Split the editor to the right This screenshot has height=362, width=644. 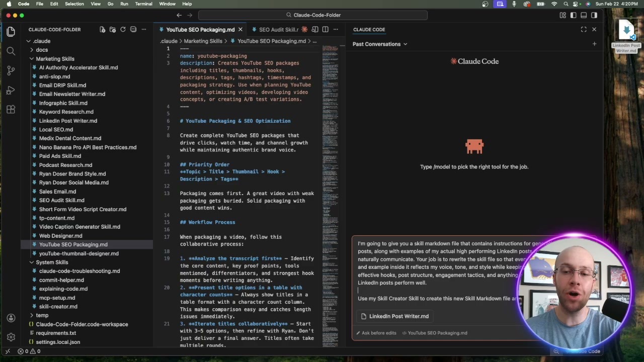pos(325,30)
